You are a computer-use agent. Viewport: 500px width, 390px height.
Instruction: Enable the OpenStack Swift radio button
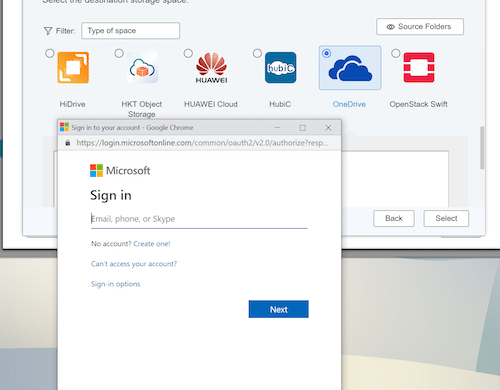pyautogui.click(x=396, y=53)
